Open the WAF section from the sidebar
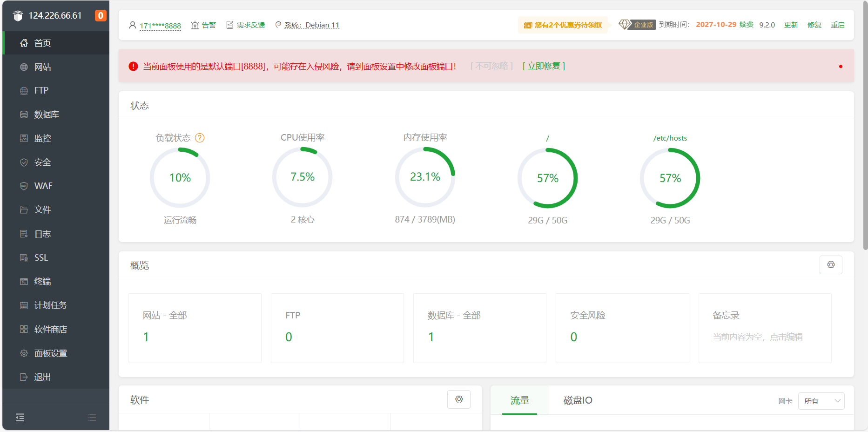The height and width of the screenshot is (432, 868). pos(42,186)
